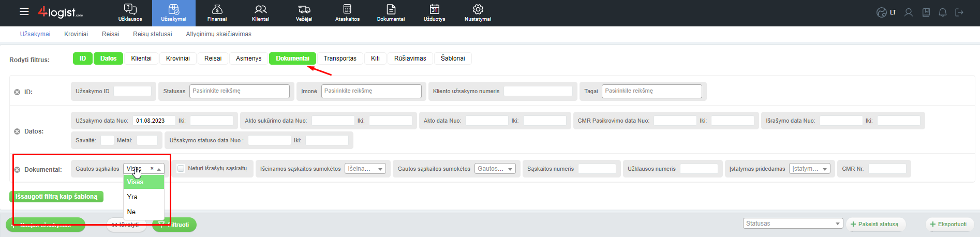Open the user profile icon

909,12
